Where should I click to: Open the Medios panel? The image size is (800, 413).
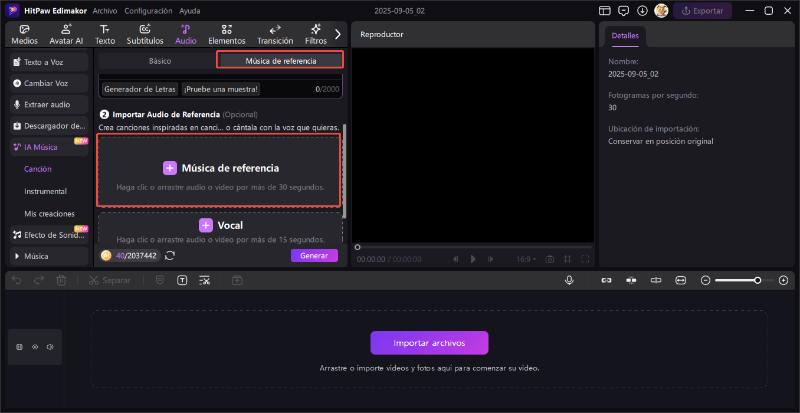24,35
